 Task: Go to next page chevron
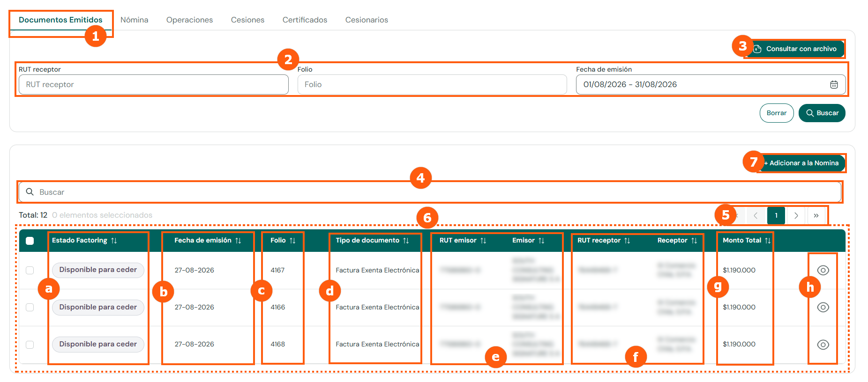[796, 216]
